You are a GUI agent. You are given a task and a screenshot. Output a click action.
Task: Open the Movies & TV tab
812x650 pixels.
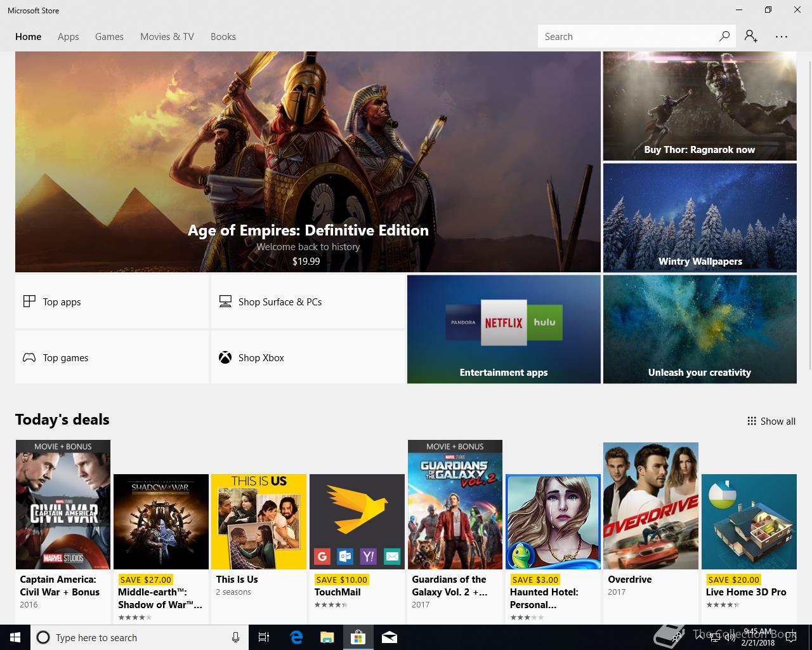click(167, 37)
